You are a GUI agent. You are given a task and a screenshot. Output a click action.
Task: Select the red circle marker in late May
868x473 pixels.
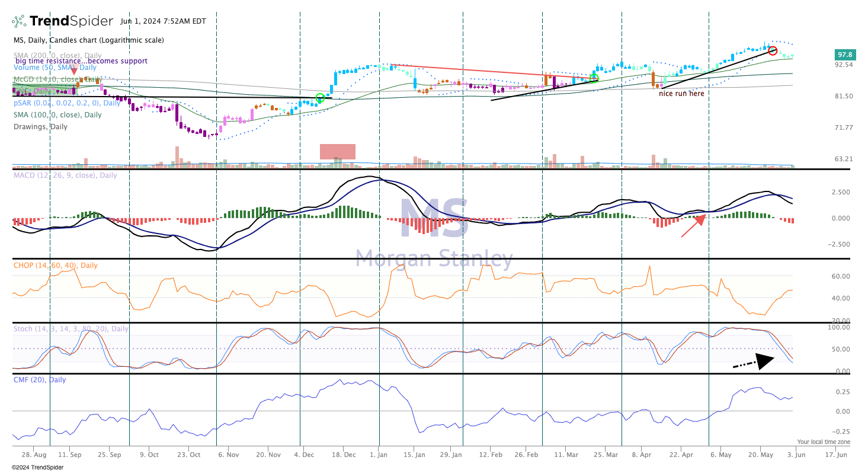(773, 51)
